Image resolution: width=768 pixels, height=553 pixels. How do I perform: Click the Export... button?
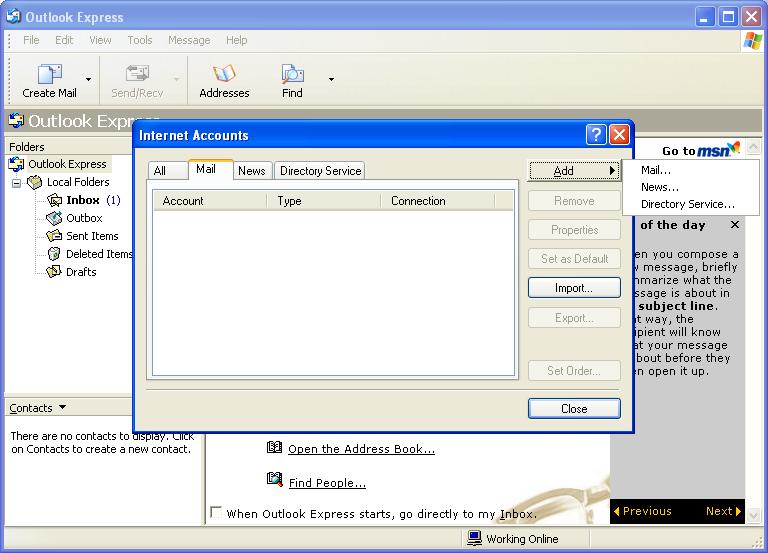point(574,318)
